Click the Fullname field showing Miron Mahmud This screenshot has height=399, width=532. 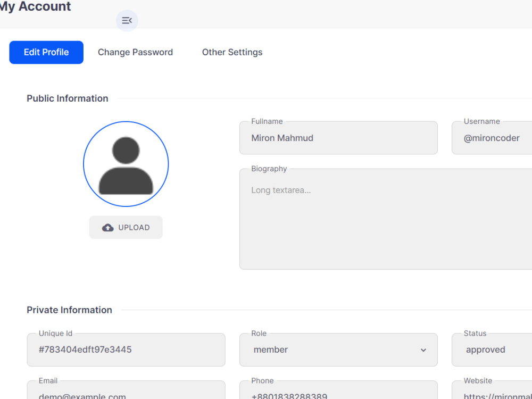coord(338,138)
